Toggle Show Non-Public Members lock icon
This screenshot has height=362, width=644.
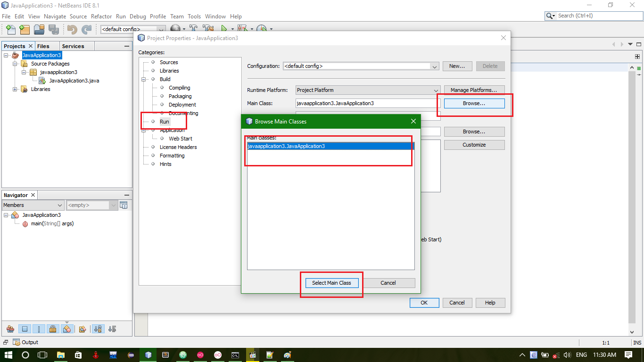tap(53, 329)
